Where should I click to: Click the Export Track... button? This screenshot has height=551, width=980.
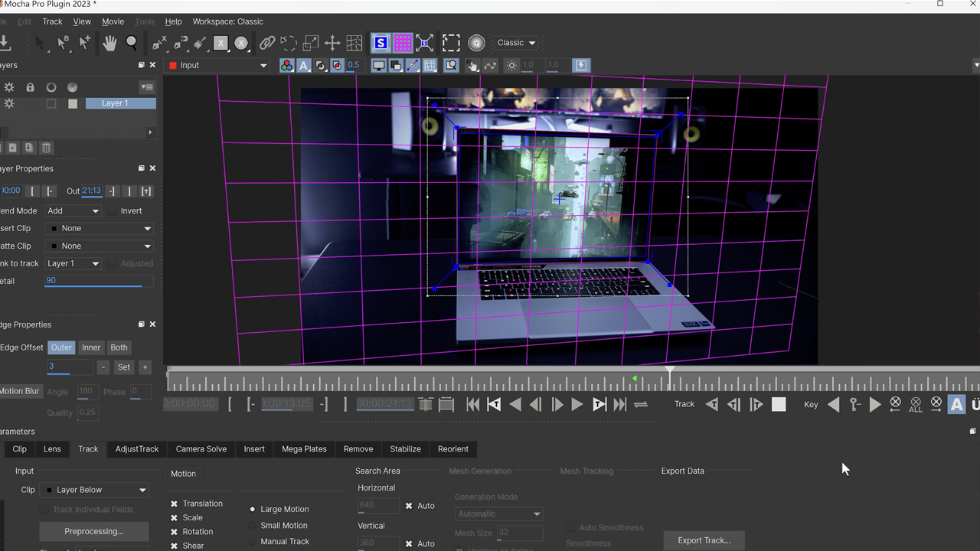pos(704,540)
